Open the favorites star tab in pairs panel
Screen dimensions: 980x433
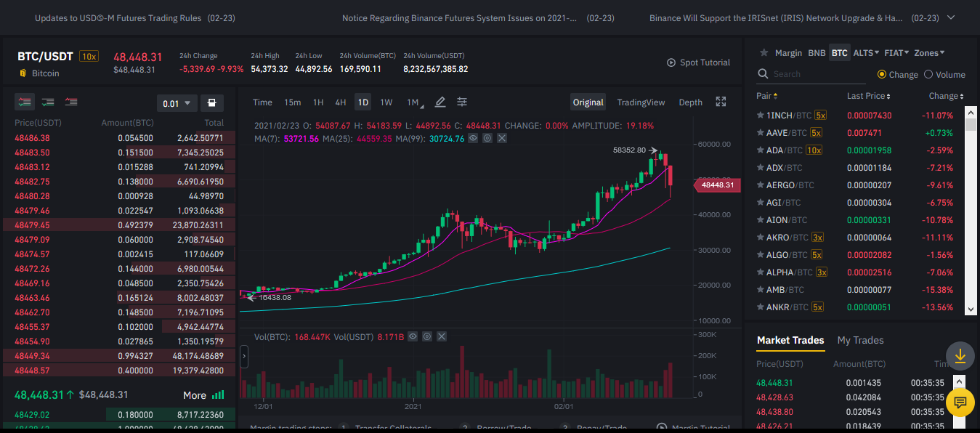coord(764,53)
